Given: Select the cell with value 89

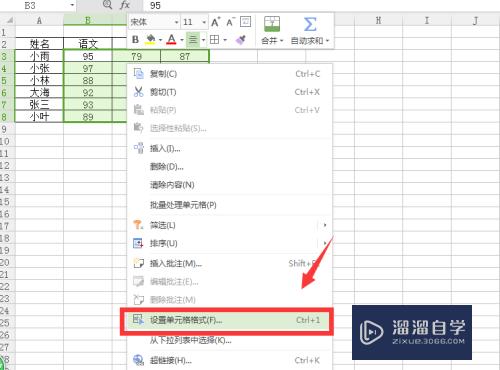Looking at the screenshot, I should pyautogui.click(x=88, y=117).
